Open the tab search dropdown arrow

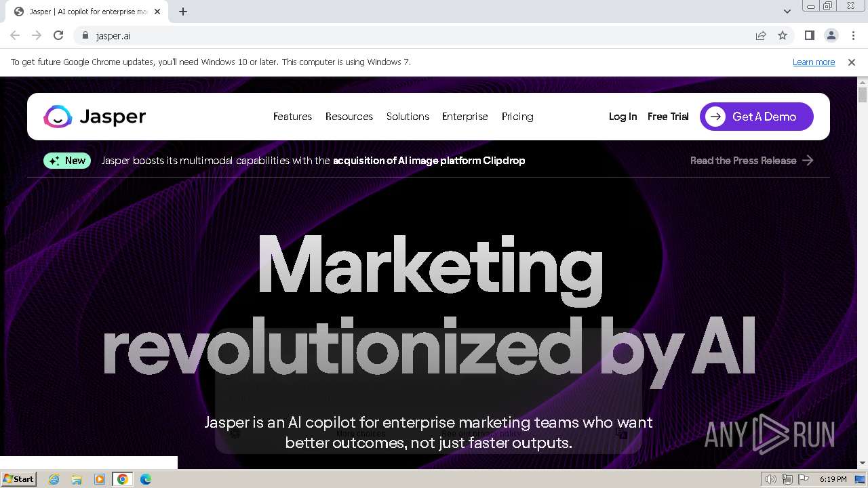click(787, 12)
